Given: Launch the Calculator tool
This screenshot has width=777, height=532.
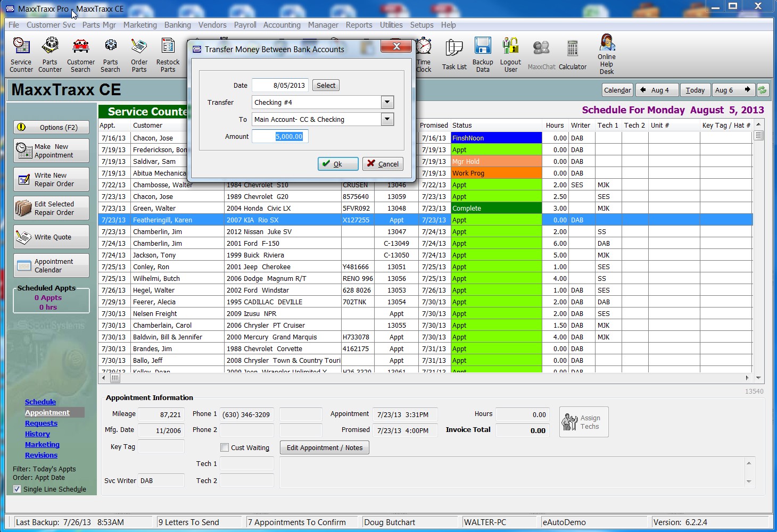Looking at the screenshot, I should pyautogui.click(x=573, y=55).
